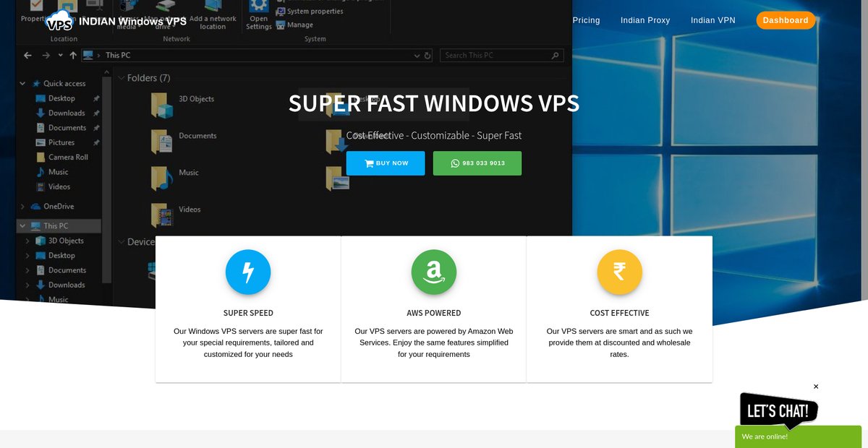Click the VPS cloud logo icon
Image resolution: width=868 pixels, height=448 pixels.
[x=59, y=20]
